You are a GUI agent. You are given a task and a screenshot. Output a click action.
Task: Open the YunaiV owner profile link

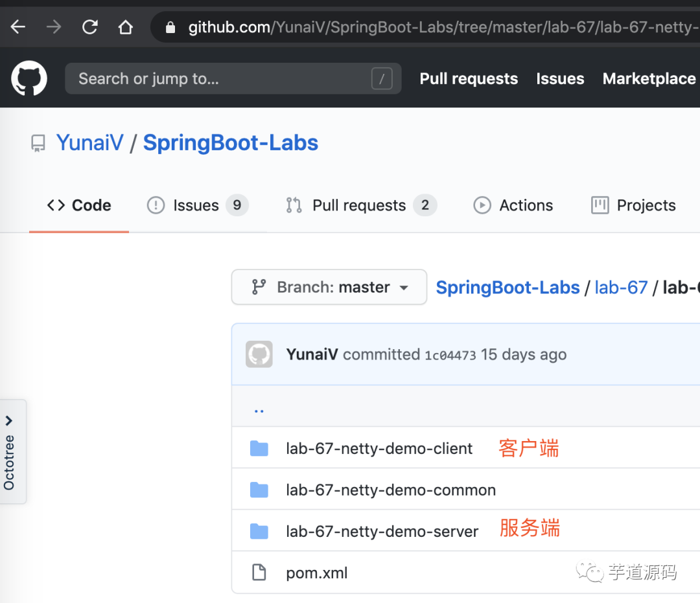coord(89,142)
